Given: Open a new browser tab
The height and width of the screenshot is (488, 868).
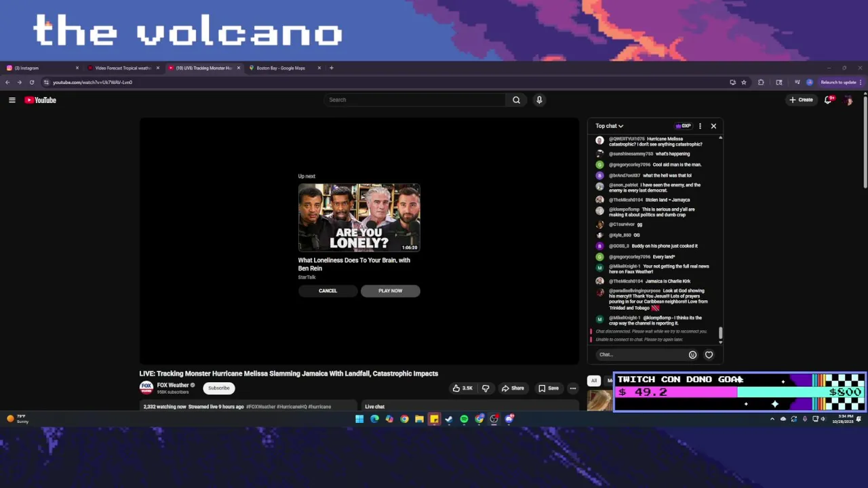Looking at the screenshot, I should pyautogui.click(x=332, y=68).
